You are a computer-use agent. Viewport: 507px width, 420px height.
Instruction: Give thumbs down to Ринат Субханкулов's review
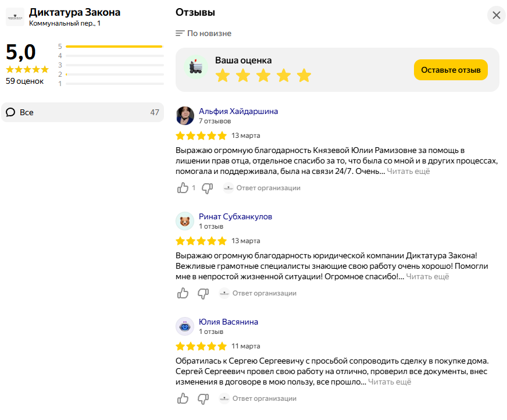(203, 294)
